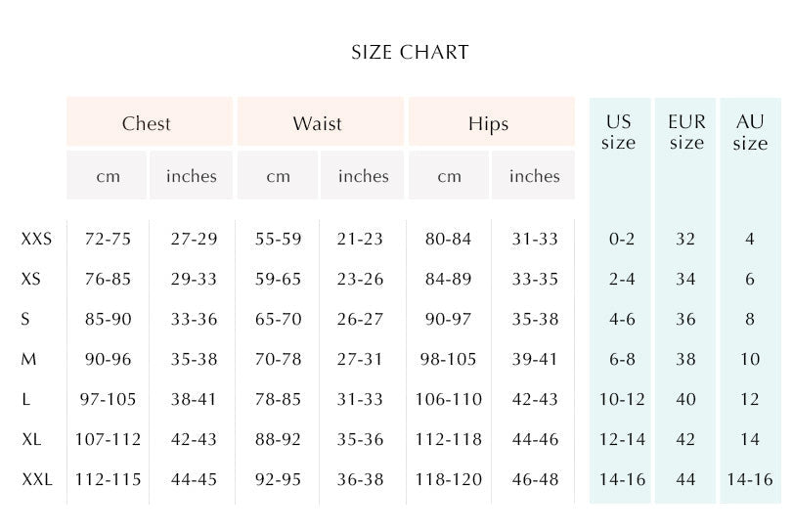Select the Chest column header
The image size is (793, 532).
click(x=147, y=124)
